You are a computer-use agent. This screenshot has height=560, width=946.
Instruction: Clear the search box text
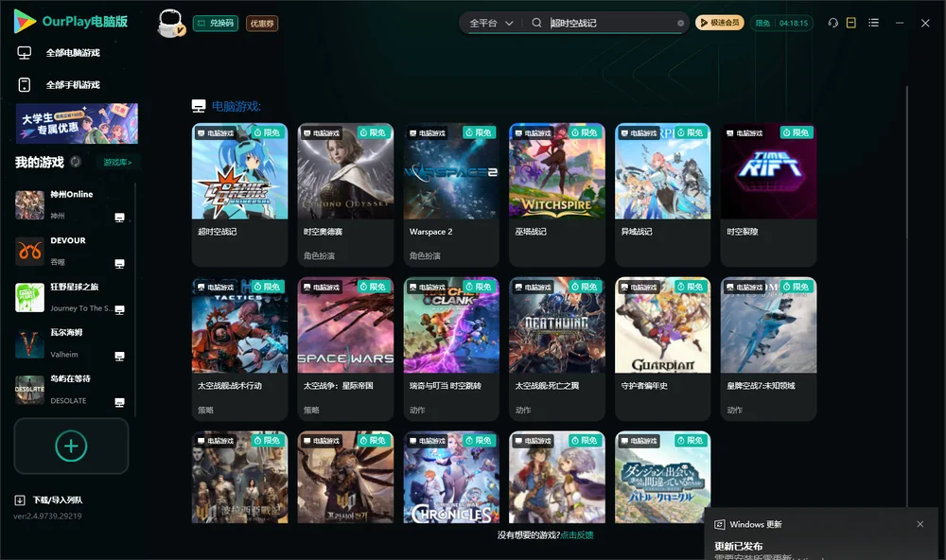[680, 24]
